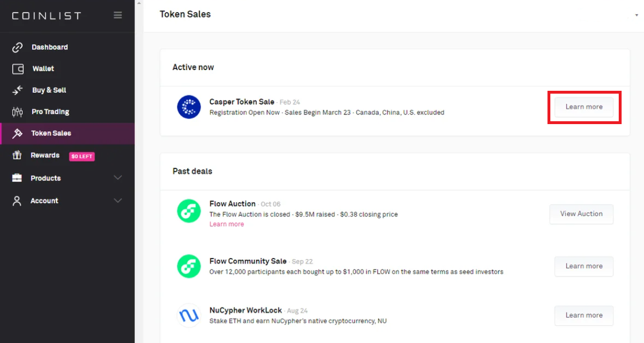This screenshot has height=343, width=644.
Task: Go to the Token Sales menu item
Action: pyautogui.click(x=51, y=133)
